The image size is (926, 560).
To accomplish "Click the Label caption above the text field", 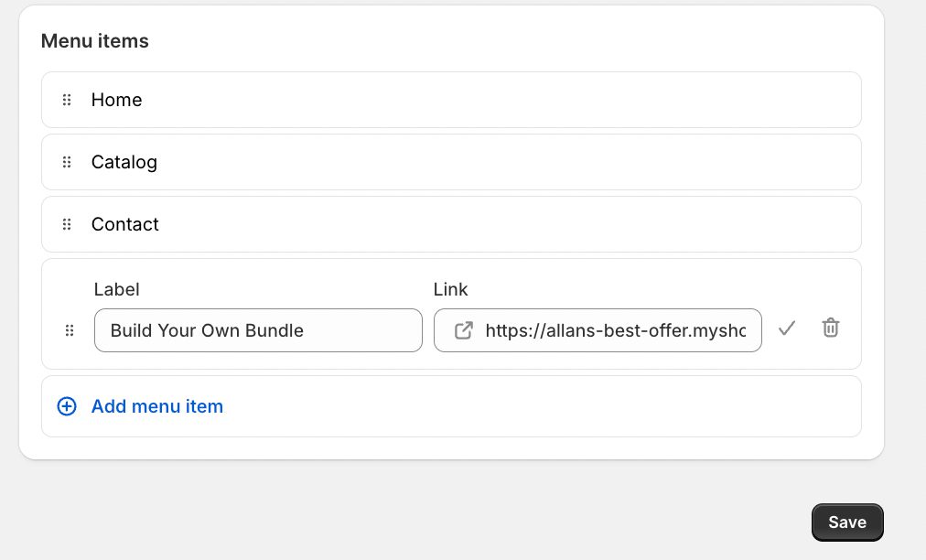I will click(116, 289).
